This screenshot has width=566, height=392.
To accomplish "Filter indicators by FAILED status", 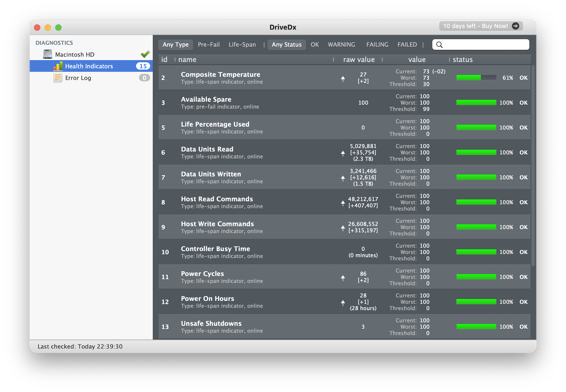I will (x=407, y=45).
